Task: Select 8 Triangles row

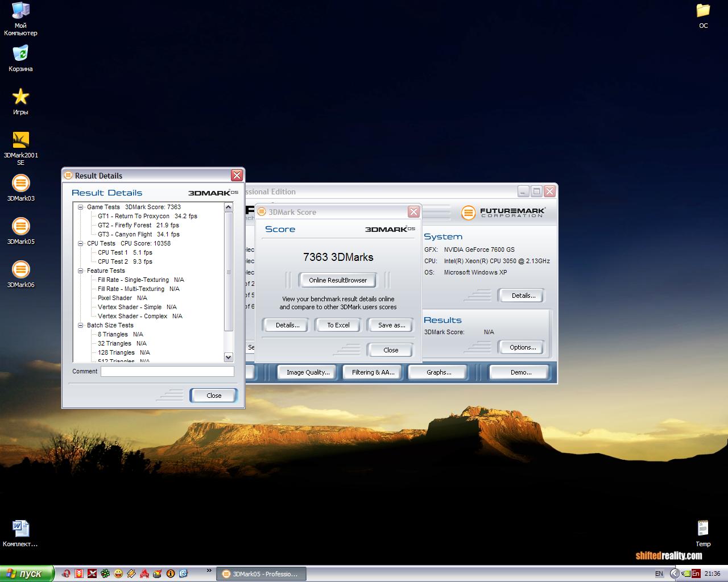Action: pyautogui.click(x=120, y=334)
